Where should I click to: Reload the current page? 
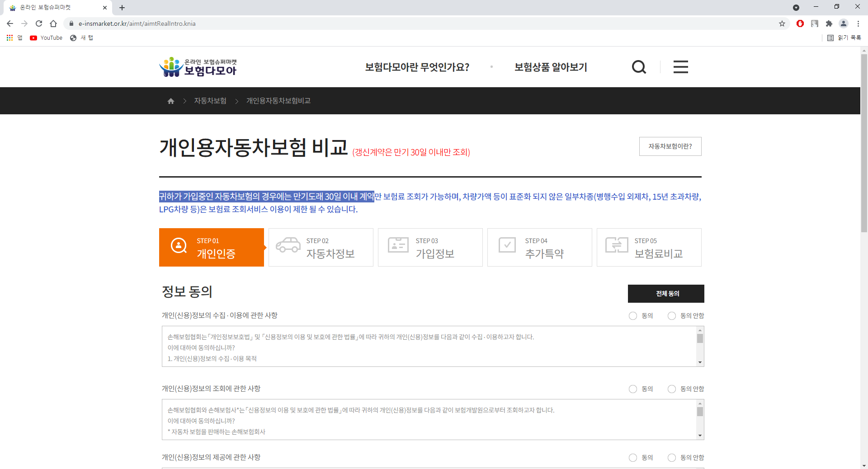[x=39, y=23]
